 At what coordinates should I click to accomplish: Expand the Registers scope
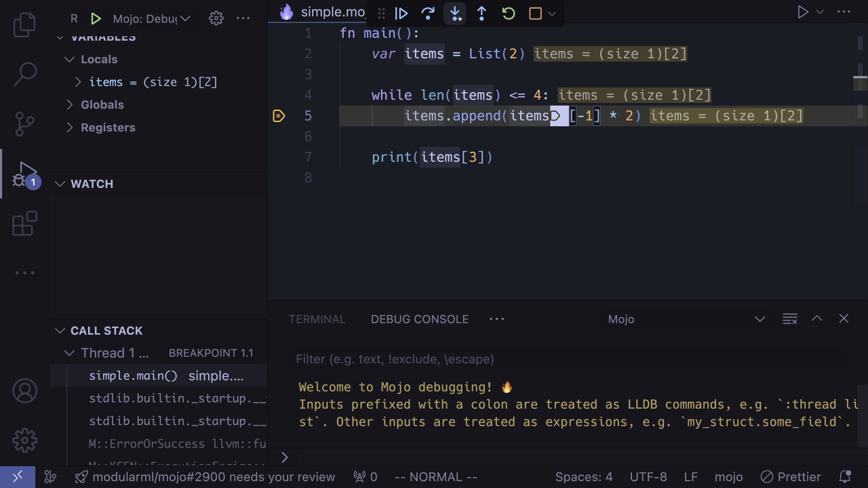(x=69, y=127)
